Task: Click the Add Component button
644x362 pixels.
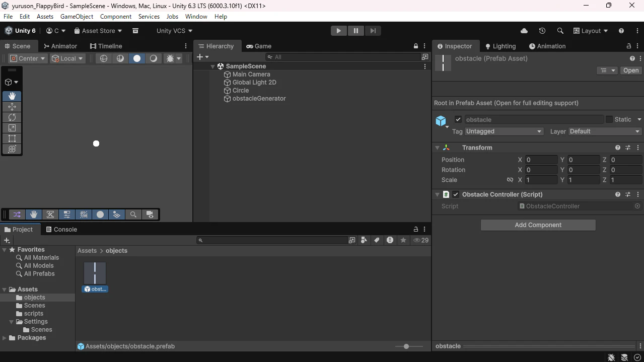Action: pos(538,225)
